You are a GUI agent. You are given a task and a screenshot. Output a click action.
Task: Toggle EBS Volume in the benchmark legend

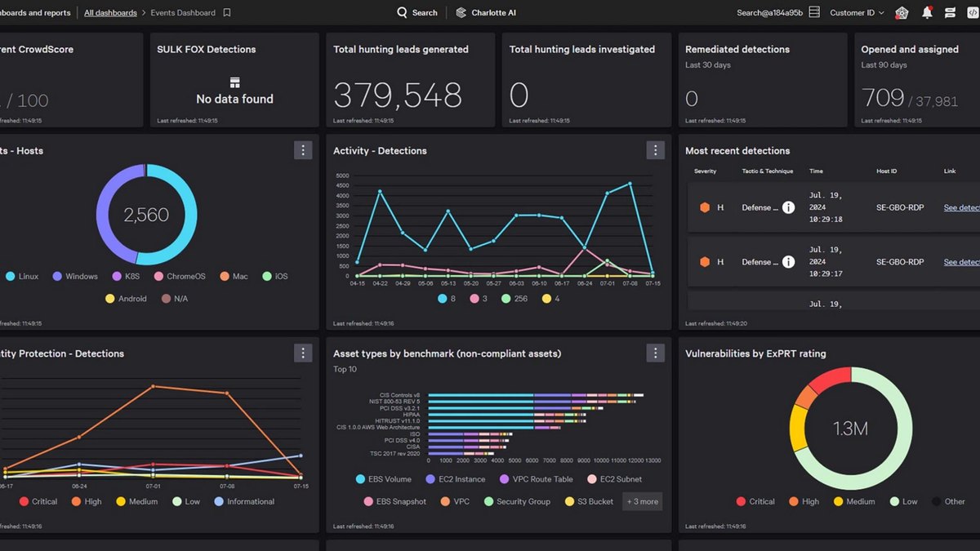[x=384, y=479]
